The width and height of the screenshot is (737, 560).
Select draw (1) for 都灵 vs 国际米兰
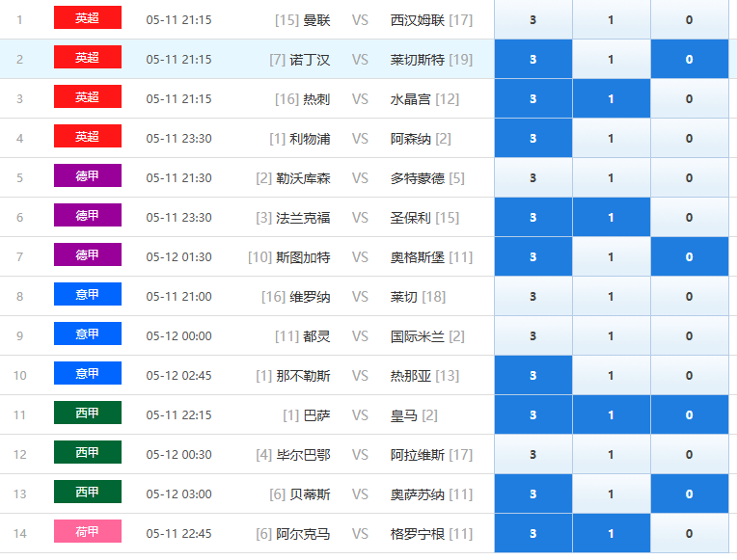(611, 335)
